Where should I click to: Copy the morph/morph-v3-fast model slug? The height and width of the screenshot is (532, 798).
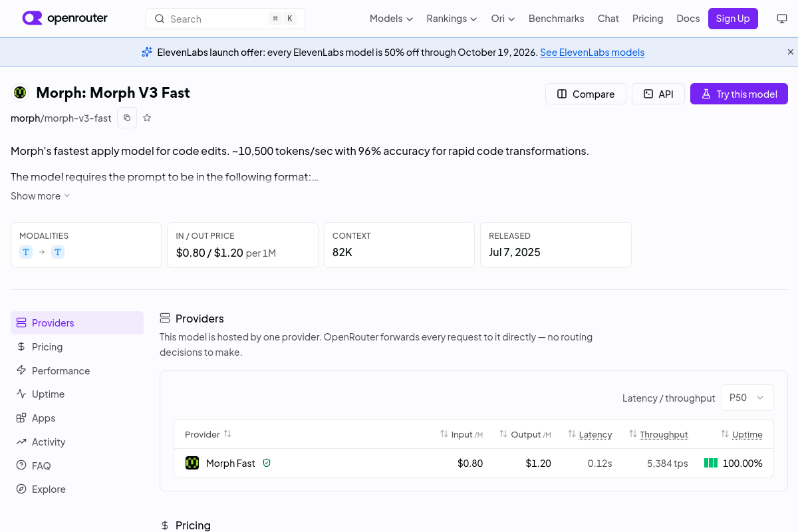tap(127, 118)
